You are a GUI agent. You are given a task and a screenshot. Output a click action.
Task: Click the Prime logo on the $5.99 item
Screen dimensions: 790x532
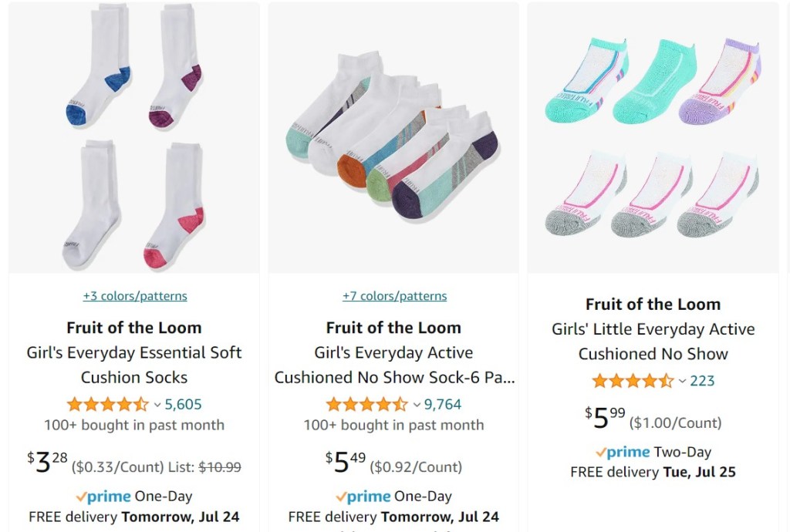[623, 453]
